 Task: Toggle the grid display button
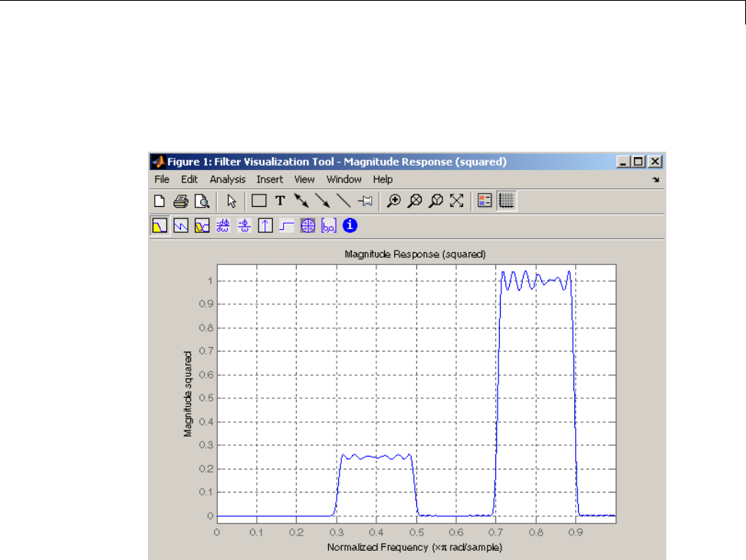pyautogui.click(x=507, y=201)
